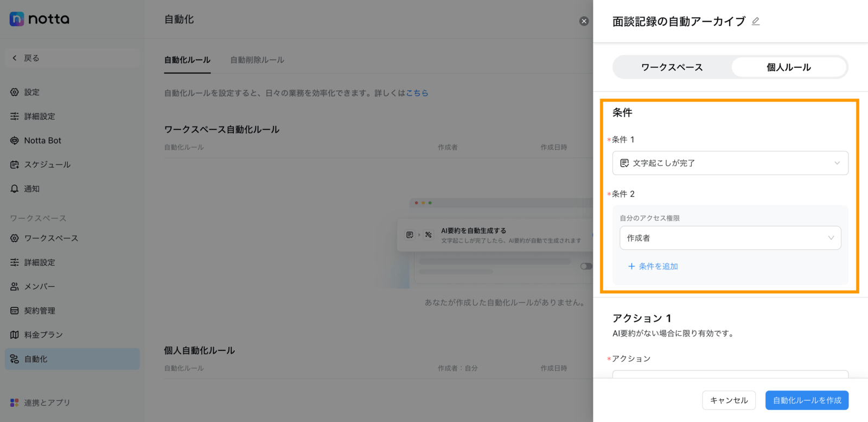
Task: Click the ワークスペース gear icon
Action: point(15,238)
